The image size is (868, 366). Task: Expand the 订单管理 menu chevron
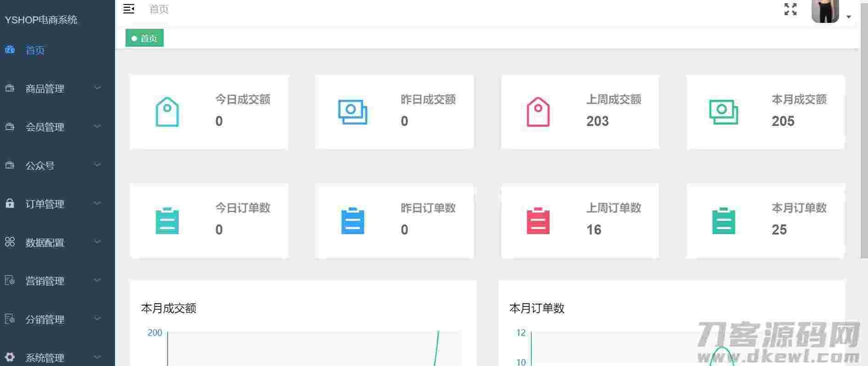pos(97,203)
